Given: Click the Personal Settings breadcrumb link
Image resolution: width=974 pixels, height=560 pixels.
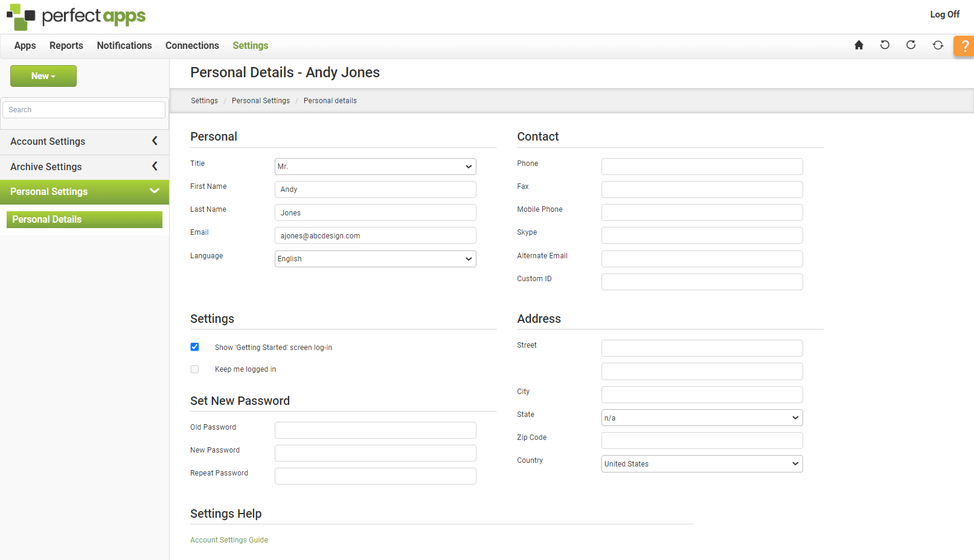Looking at the screenshot, I should (x=261, y=101).
